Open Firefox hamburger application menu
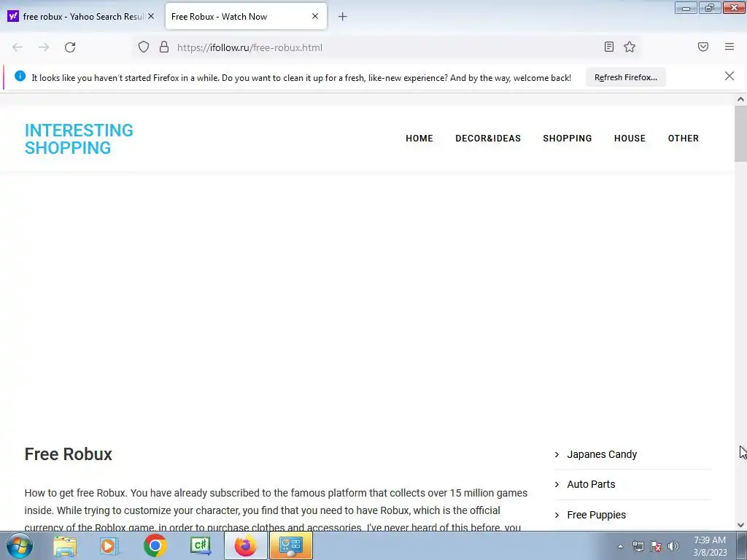This screenshot has height=560, width=747. click(x=729, y=47)
